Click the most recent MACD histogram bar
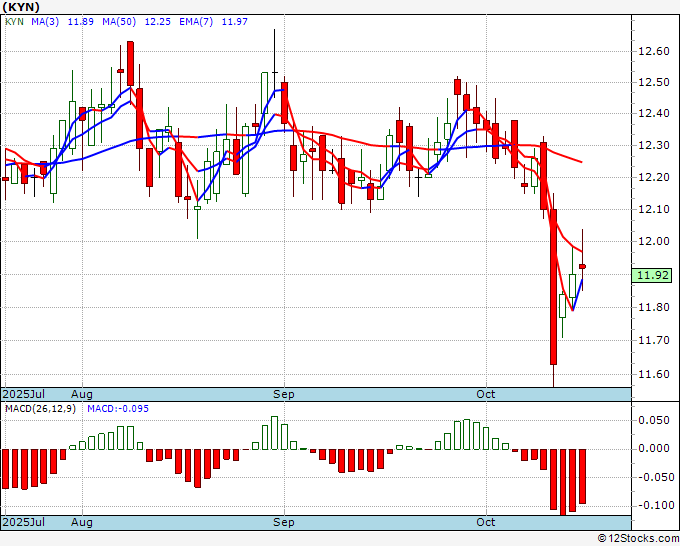 [x=582, y=477]
